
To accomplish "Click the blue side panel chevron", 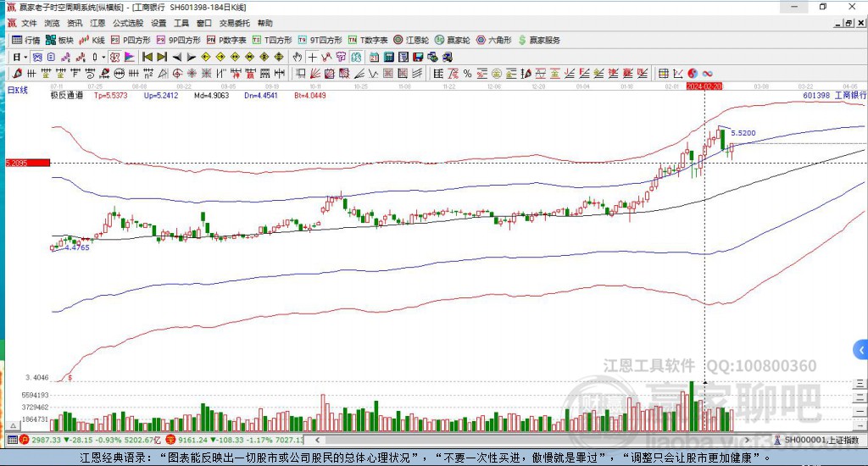I will 861,350.
